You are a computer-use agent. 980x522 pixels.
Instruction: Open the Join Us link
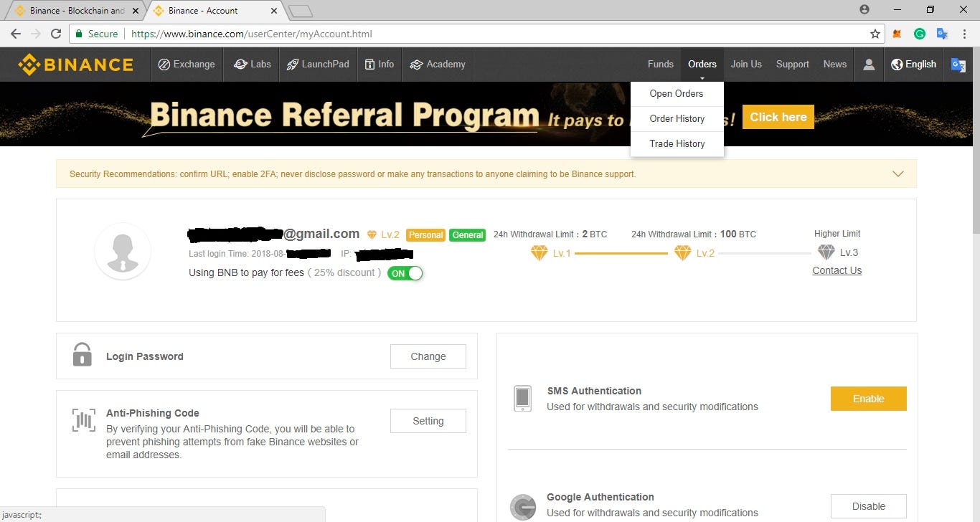coord(746,65)
